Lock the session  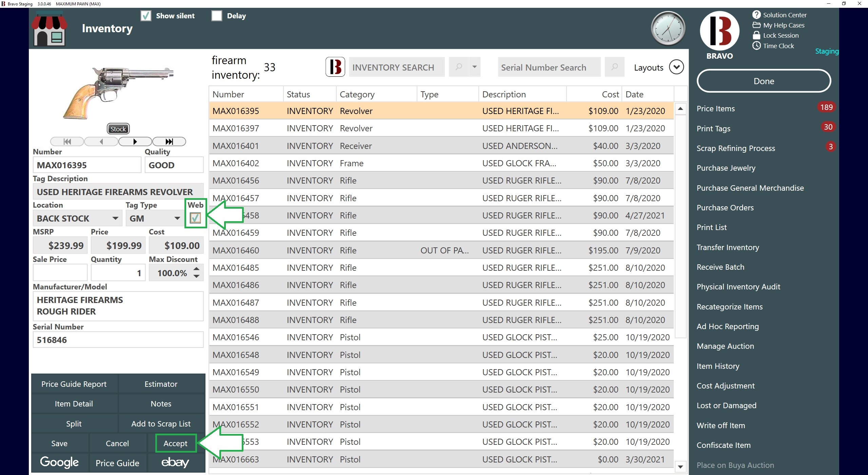coord(775,35)
